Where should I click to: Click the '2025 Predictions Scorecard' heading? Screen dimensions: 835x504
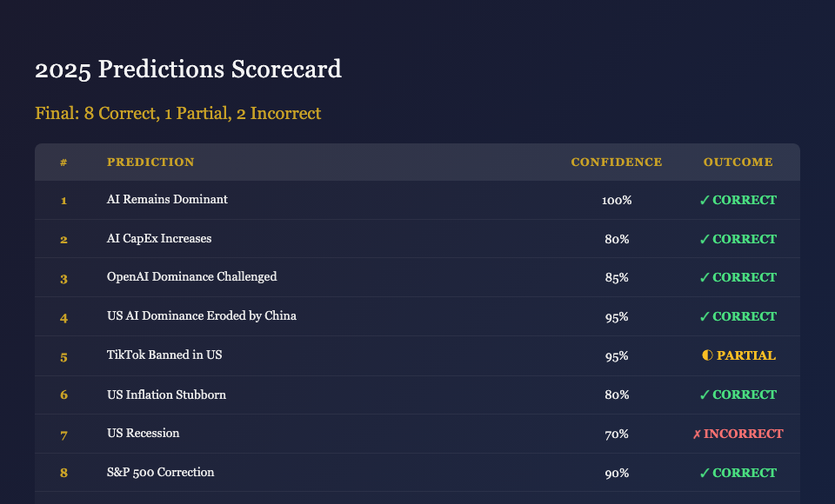[188, 70]
